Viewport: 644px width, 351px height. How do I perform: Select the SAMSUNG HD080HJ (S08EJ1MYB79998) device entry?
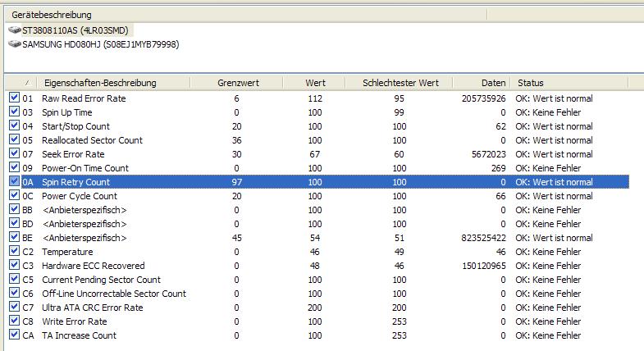(x=101, y=44)
